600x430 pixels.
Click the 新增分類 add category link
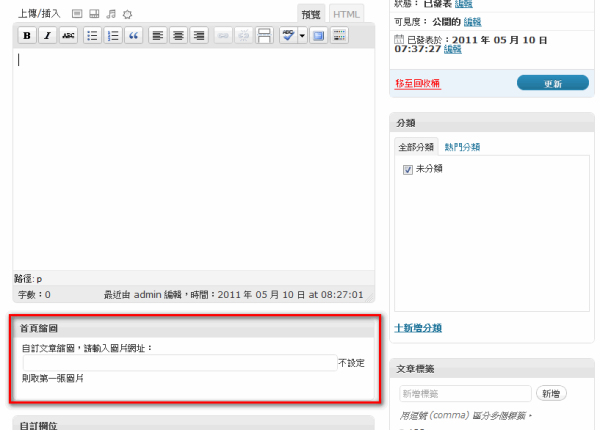pos(418,328)
